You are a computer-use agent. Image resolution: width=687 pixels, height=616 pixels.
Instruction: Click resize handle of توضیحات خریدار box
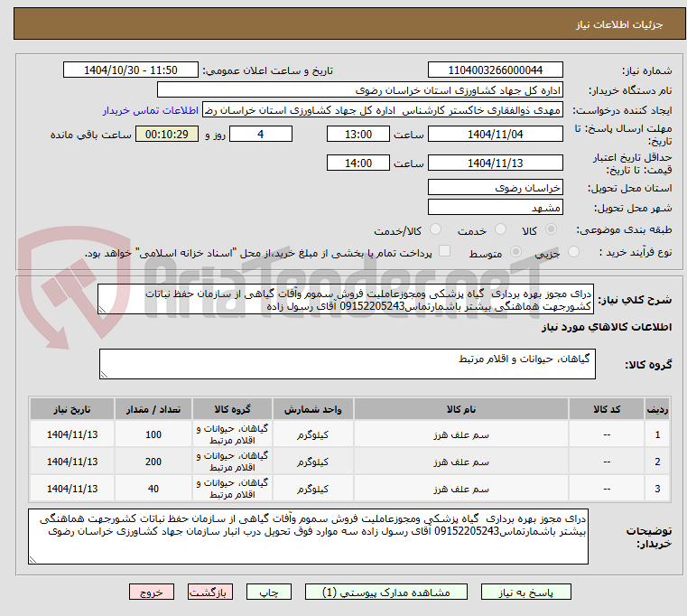tap(32, 559)
